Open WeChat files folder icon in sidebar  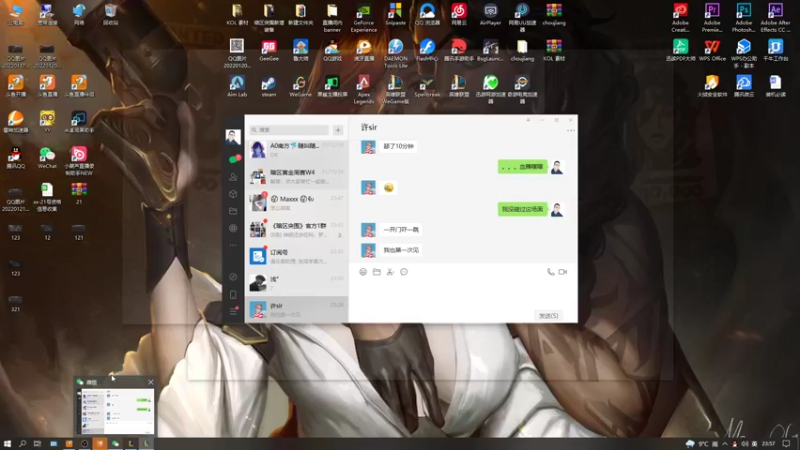click(233, 211)
